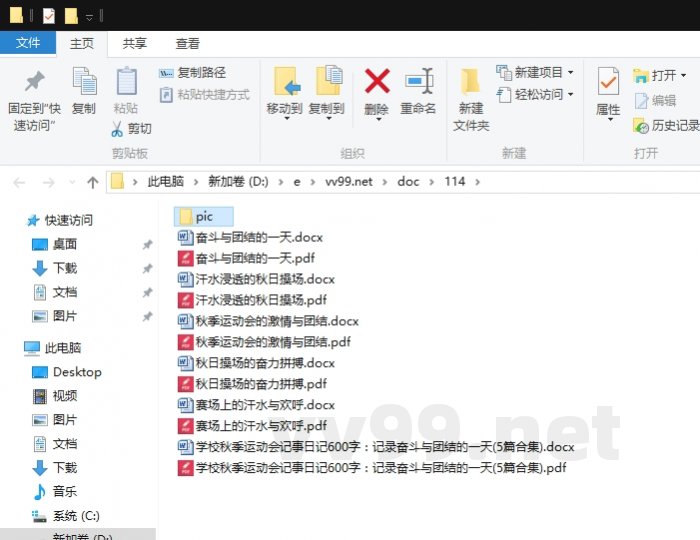Open 快速访问 in navigation pane
This screenshot has width=700, height=540.
click(60, 220)
